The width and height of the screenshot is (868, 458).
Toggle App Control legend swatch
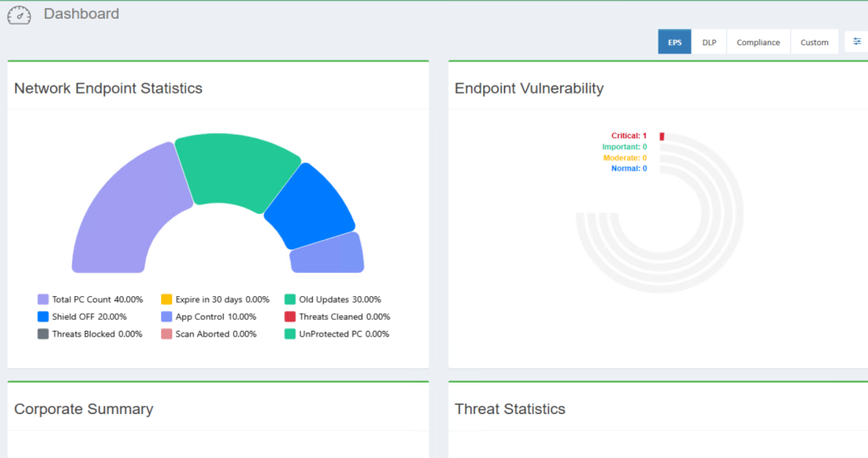point(167,316)
